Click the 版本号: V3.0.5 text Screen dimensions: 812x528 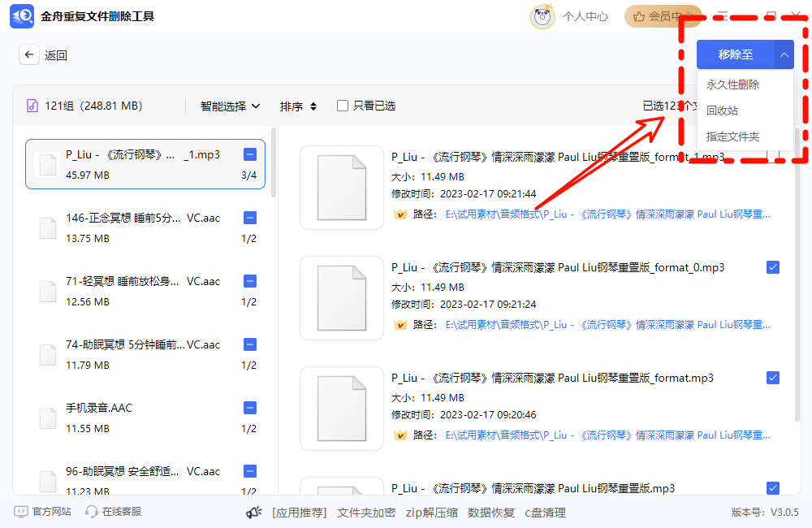pos(765,513)
